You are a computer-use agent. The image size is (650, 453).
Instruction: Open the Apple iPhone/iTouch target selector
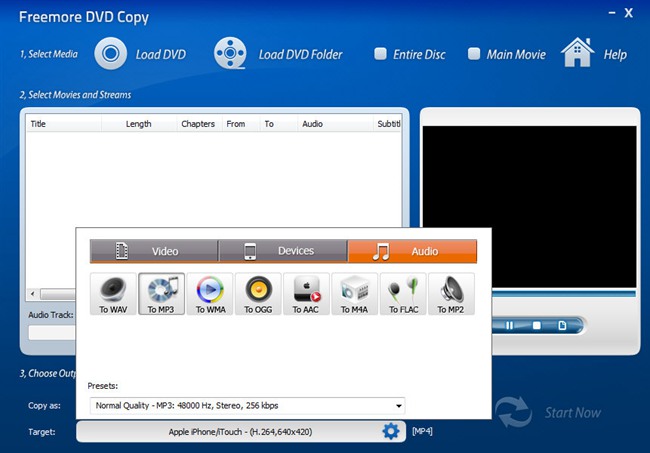[x=240, y=431]
